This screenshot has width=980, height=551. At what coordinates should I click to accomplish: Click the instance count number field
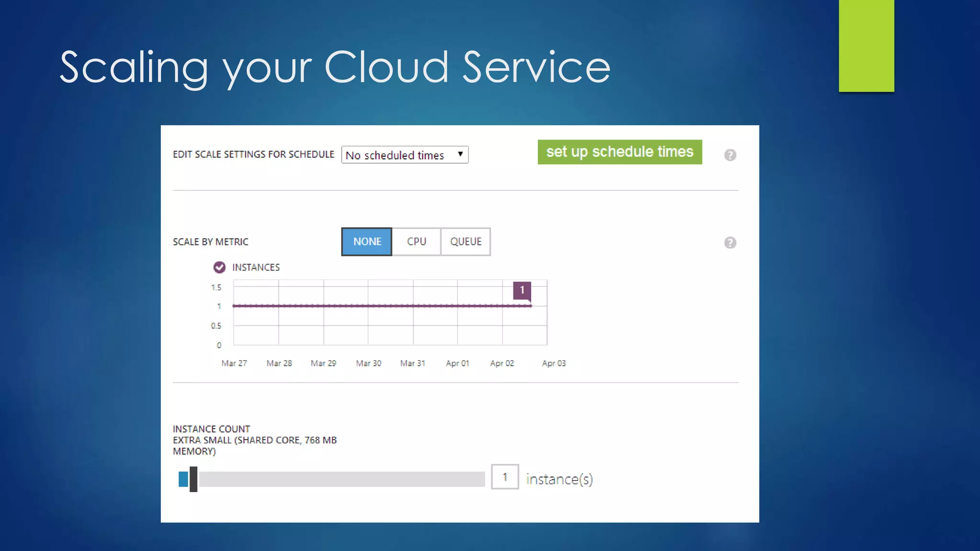[x=505, y=477]
